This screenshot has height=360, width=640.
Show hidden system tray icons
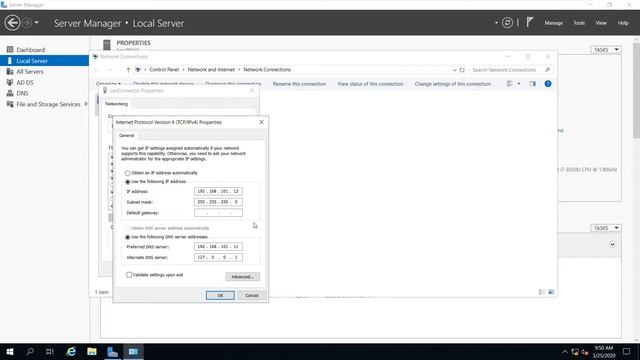[x=564, y=352]
